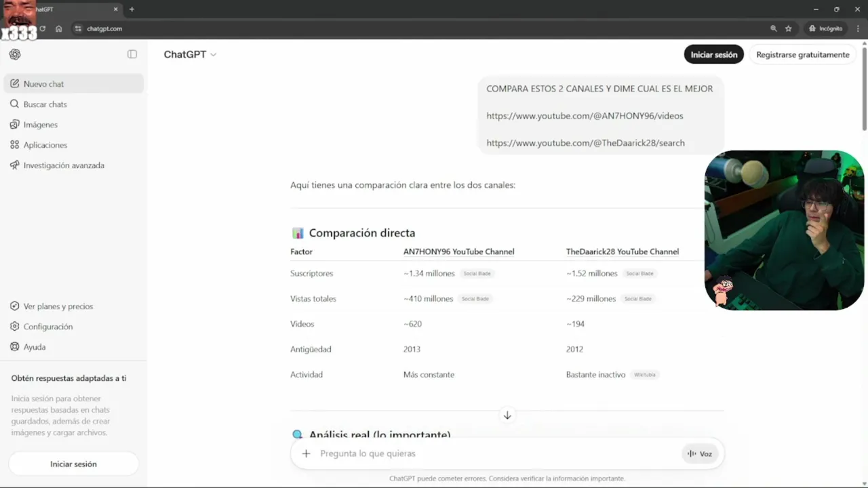This screenshot has width=868, height=488.
Task: Click Registrarse gratuitamente button
Action: [802, 55]
